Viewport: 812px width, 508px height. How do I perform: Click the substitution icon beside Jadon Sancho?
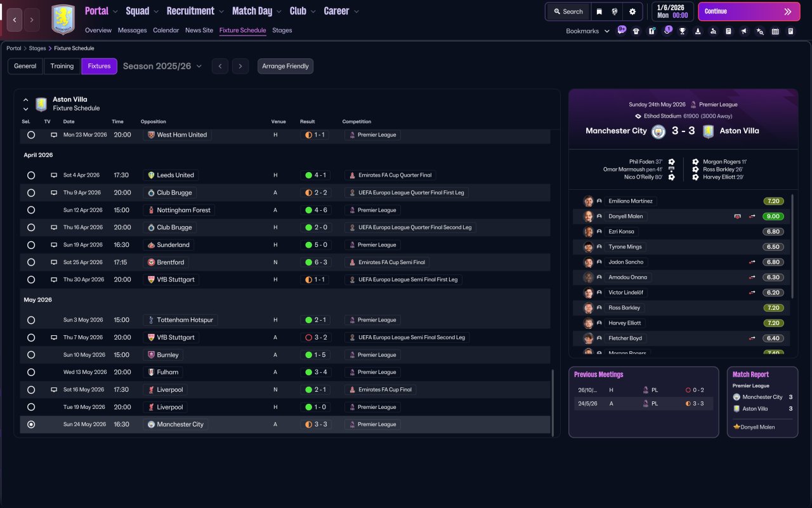tap(752, 262)
